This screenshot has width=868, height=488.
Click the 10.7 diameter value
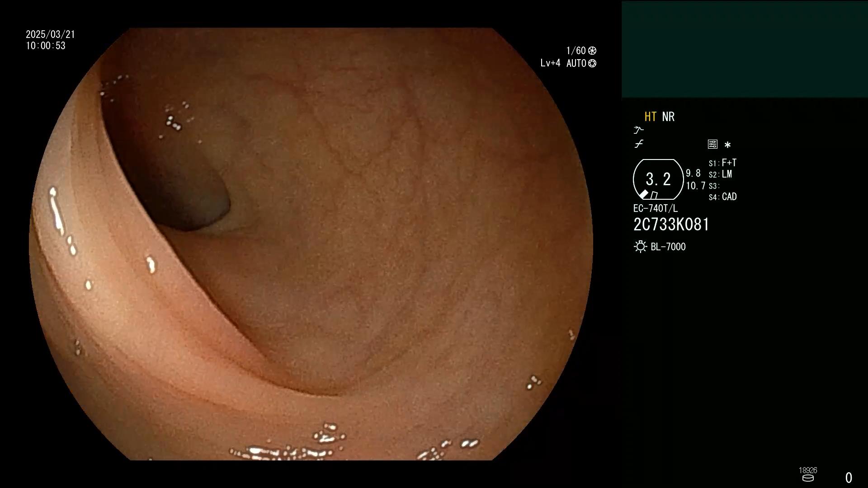click(x=696, y=186)
